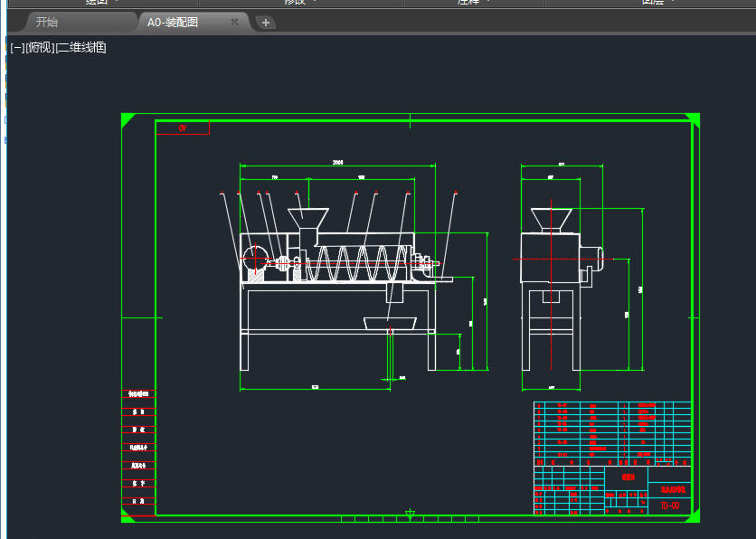
Task: Expand the 图层 ribbon panel
Action: tap(656, 3)
